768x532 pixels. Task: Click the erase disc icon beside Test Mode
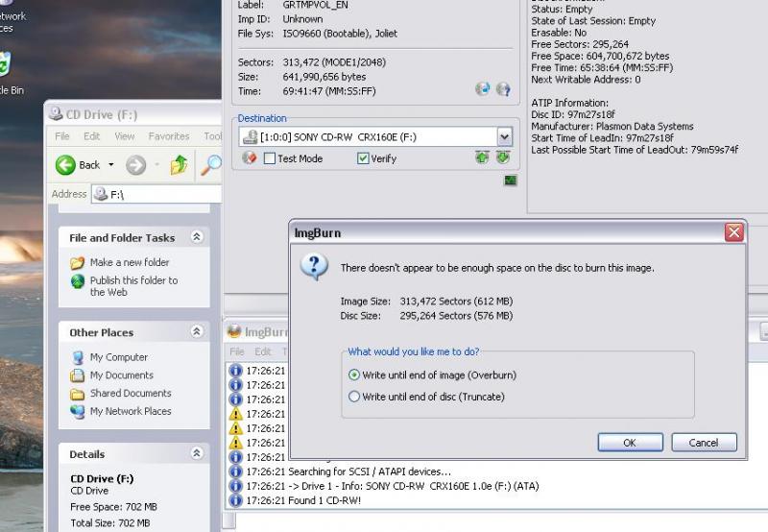point(250,158)
